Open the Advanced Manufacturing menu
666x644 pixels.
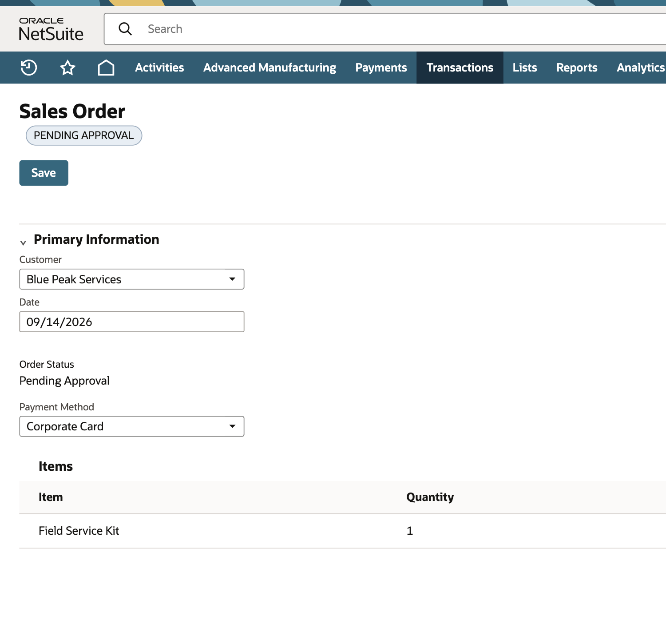pyautogui.click(x=270, y=68)
